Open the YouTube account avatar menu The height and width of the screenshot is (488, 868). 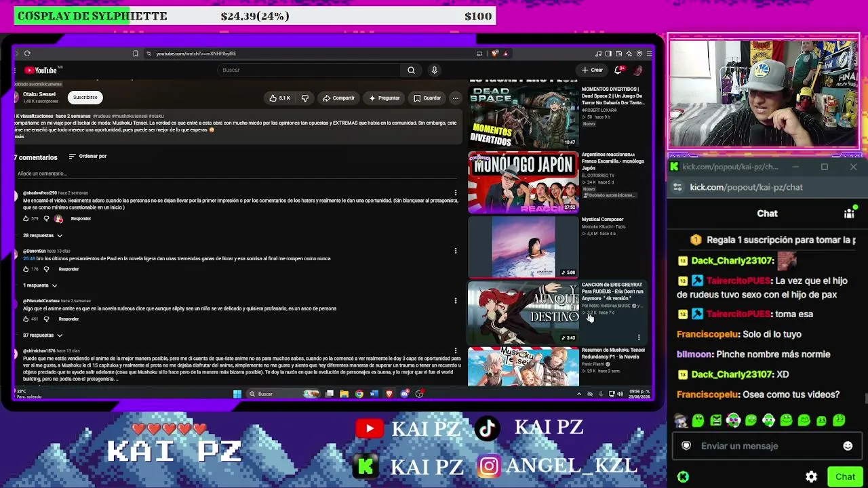(x=637, y=70)
